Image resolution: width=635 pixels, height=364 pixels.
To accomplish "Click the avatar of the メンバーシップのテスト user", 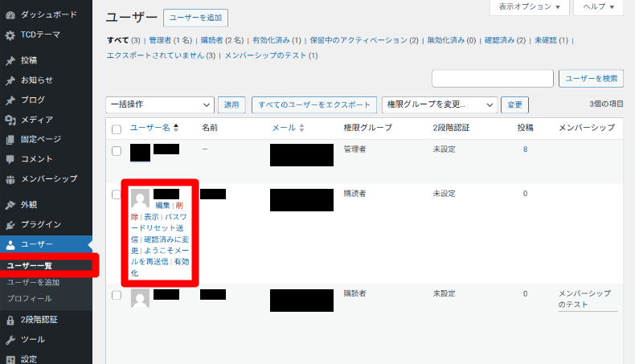I will [140, 297].
